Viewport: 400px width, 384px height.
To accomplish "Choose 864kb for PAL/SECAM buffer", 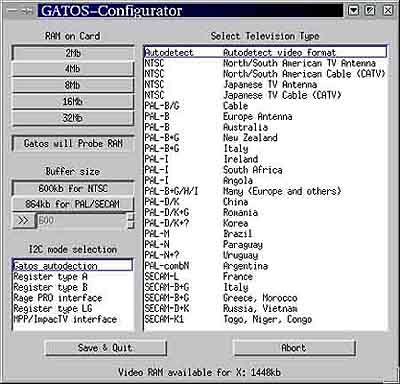I will click(x=73, y=204).
